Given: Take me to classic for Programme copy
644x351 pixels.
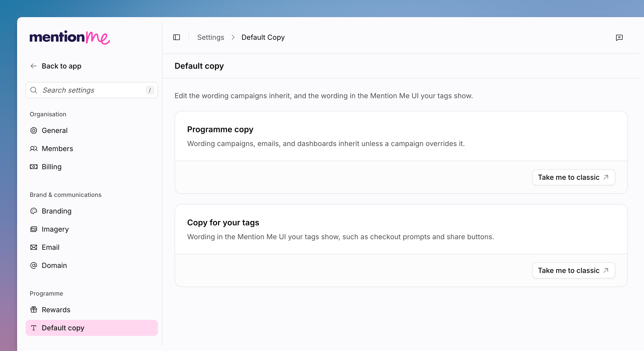Looking at the screenshot, I should coord(574,177).
